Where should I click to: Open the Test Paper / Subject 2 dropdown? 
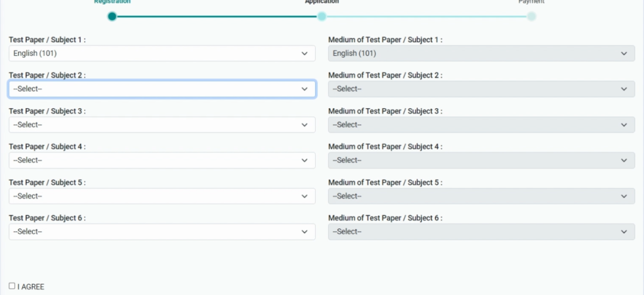click(162, 89)
